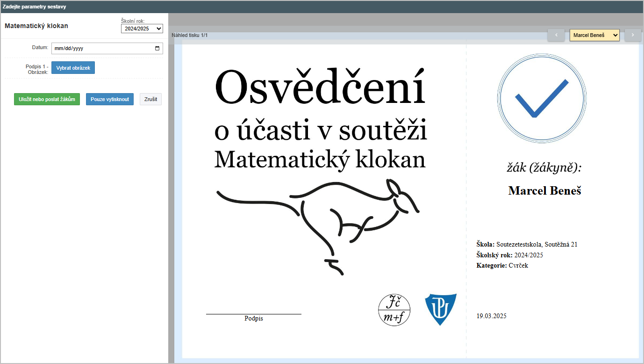Click the 'Náhled tisku 1/1' label
This screenshot has width=644, height=364.
pyautogui.click(x=190, y=35)
